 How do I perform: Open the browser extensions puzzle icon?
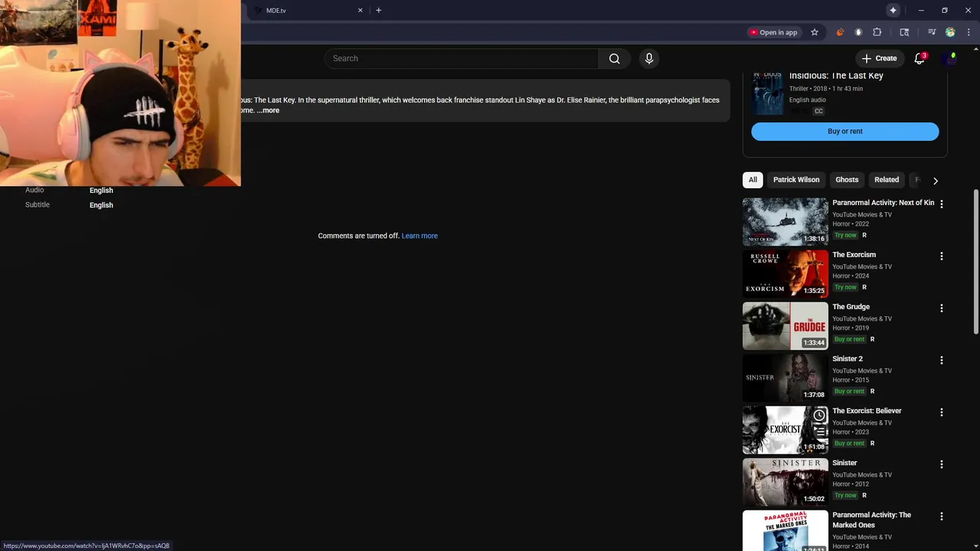pyautogui.click(x=877, y=32)
